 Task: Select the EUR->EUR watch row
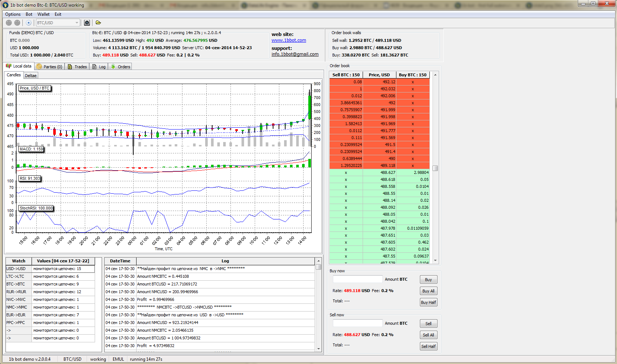pyautogui.click(x=50, y=315)
